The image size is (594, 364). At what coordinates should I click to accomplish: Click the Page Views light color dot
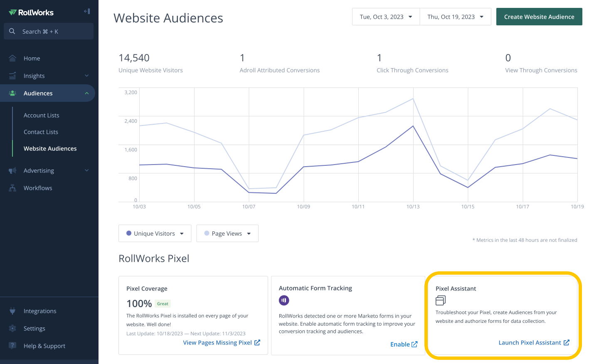(x=207, y=233)
